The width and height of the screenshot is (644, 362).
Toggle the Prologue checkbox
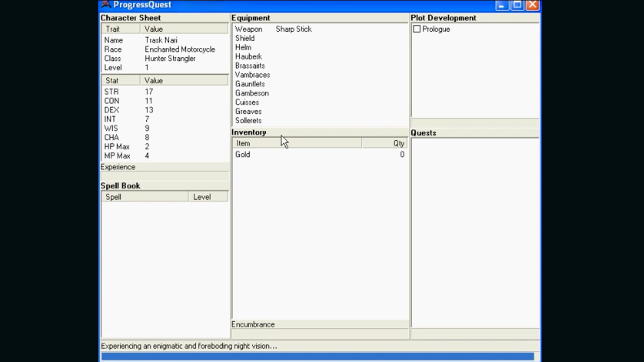coord(416,29)
